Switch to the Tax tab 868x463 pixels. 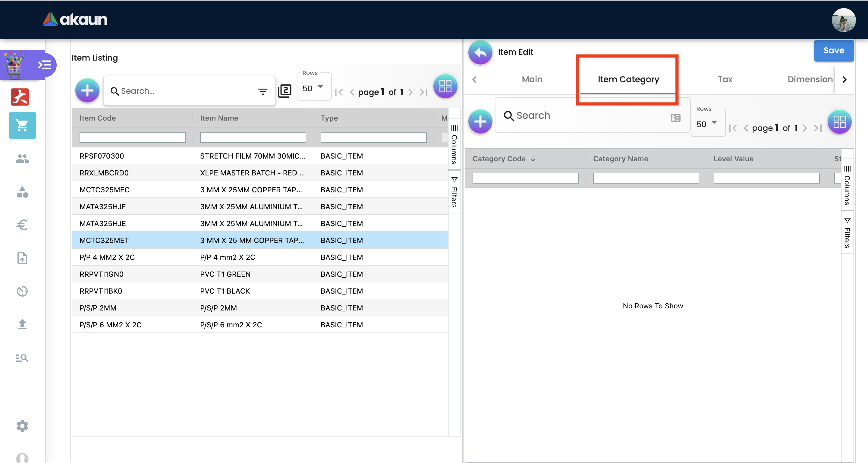725,80
